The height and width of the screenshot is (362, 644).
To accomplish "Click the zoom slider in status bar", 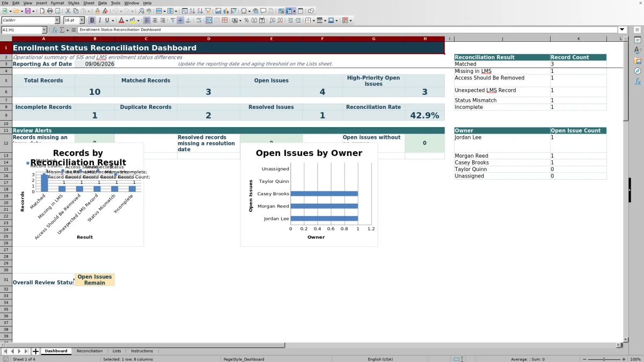I will [x=604, y=359].
